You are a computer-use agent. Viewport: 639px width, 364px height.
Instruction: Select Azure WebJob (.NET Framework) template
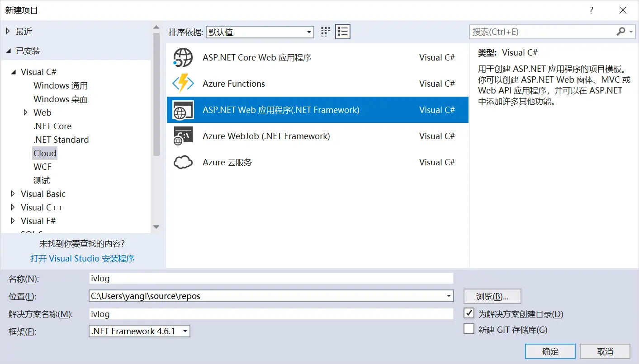point(317,136)
